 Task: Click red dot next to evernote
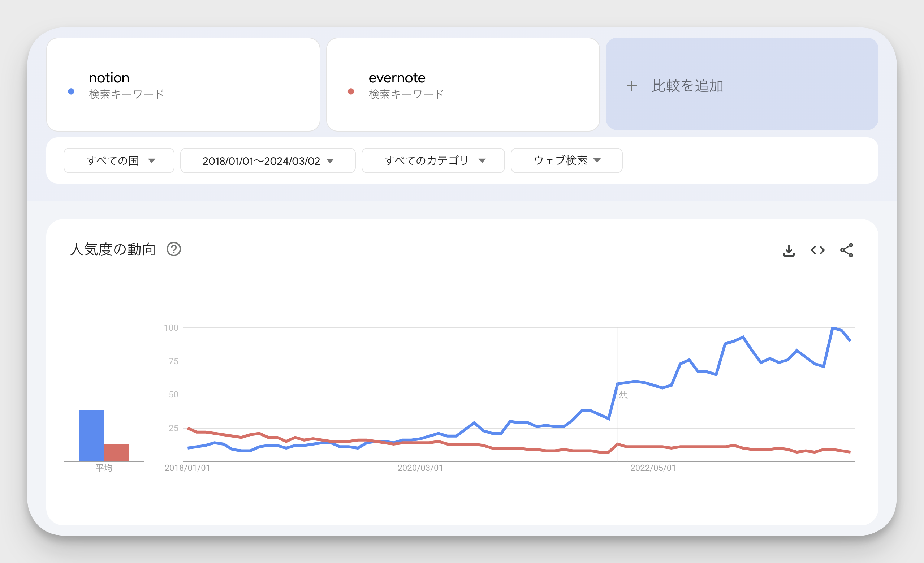coord(351,91)
